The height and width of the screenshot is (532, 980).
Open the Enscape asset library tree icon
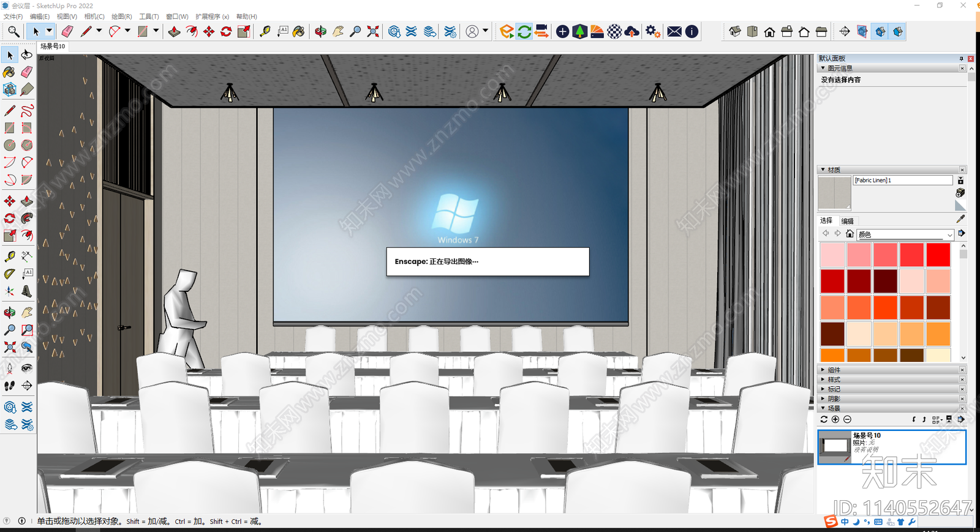(579, 31)
